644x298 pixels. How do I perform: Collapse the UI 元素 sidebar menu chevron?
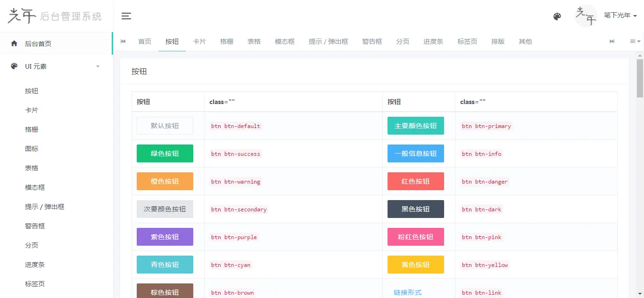(98, 66)
